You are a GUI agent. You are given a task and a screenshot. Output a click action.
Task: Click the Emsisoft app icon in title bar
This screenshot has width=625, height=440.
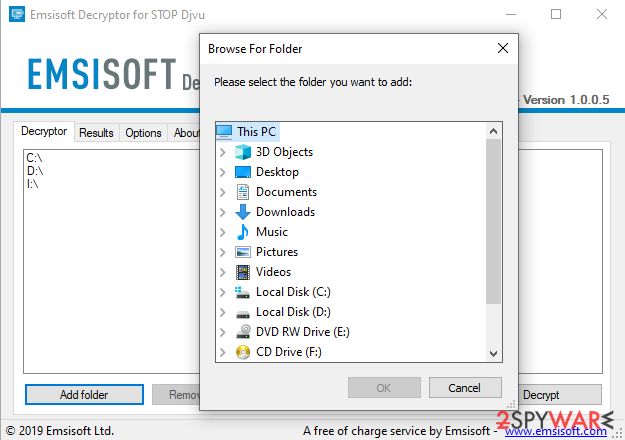(17, 14)
